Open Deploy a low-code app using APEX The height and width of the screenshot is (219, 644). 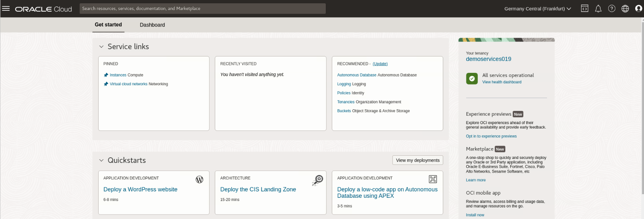[x=387, y=193]
